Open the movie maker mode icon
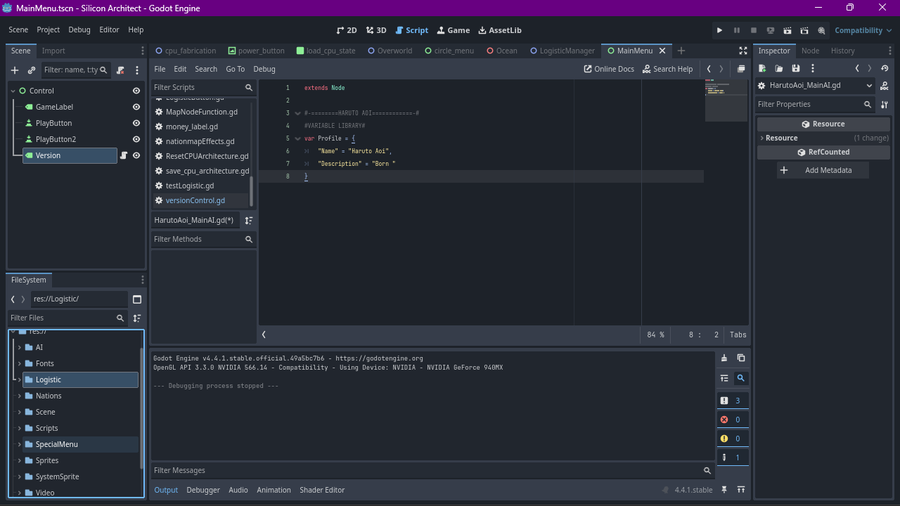The width and height of the screenshot is (900, 506). [821, 30]
